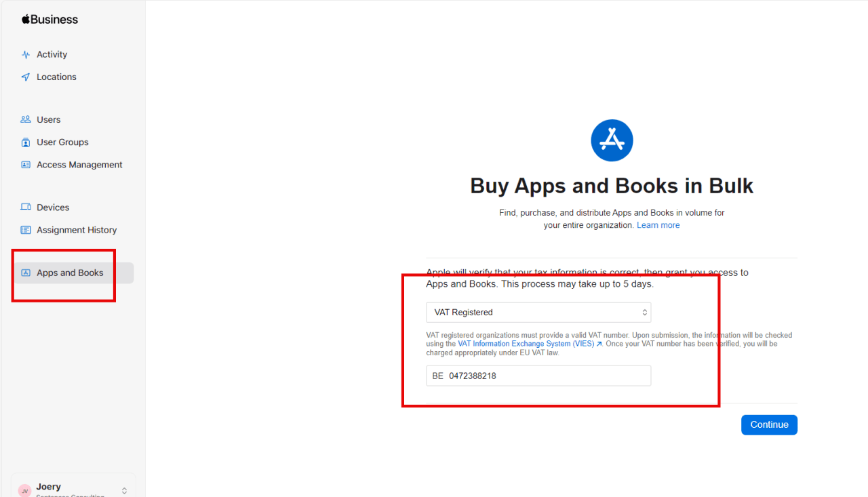Click the JV avatar for Joery
The image size is (868, 497).
coord(24,491)
